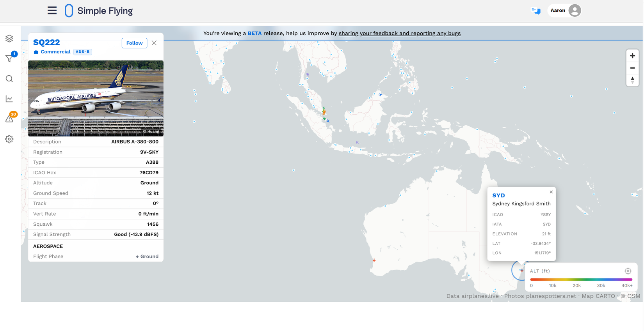
Task: Click the Flight Phase Ground value
Action: click(147, 257)
